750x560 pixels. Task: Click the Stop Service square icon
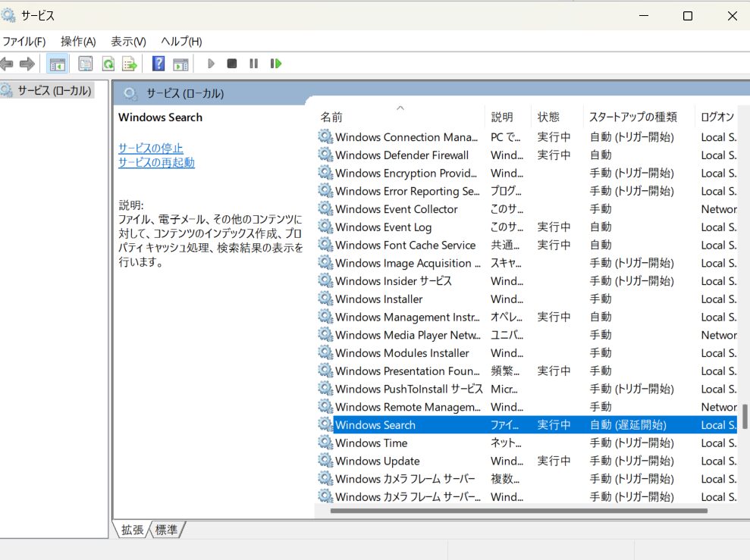(x=232, y=64)
